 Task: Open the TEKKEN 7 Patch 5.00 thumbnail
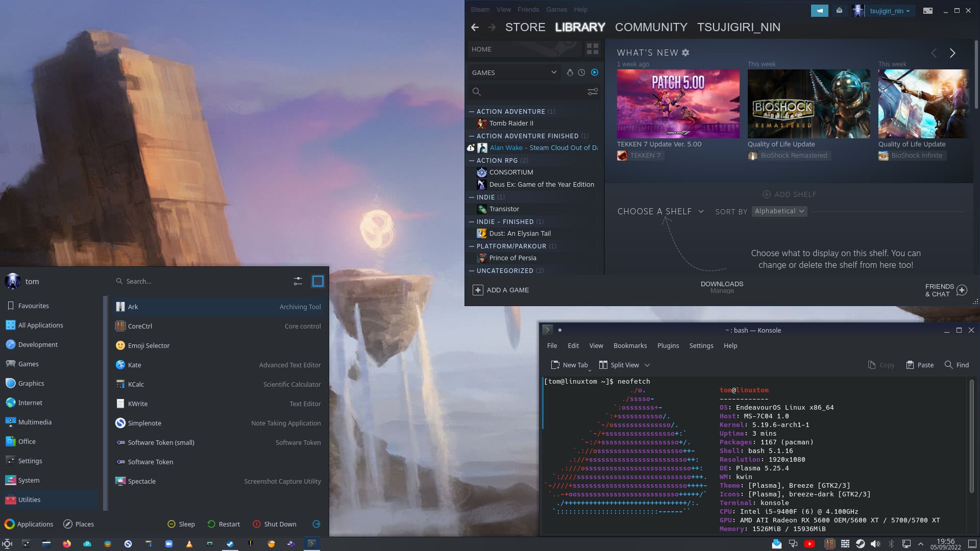coord(678,104)
